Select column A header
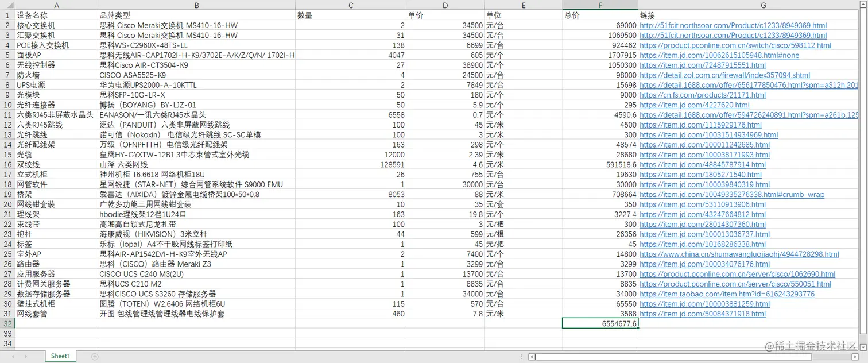Viewport: 868px width, 363px height. coord(56,5)
